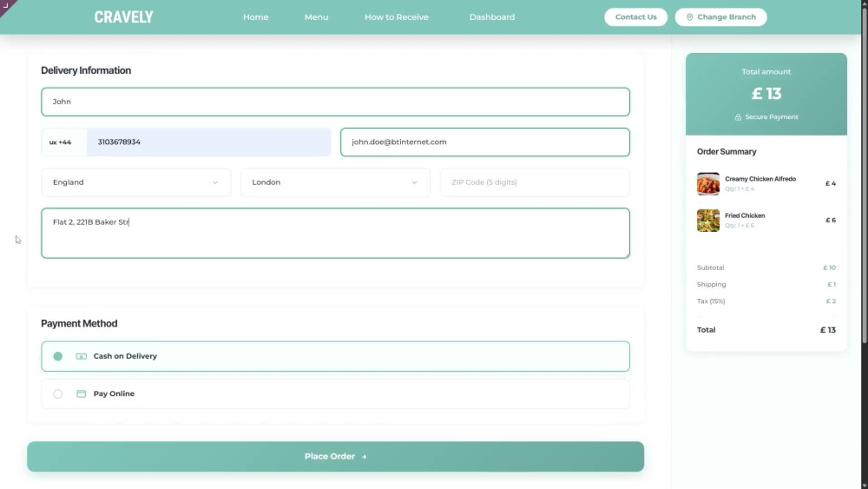
Task: Click the chevron on the England dropdown
Action: coord(214,182)
